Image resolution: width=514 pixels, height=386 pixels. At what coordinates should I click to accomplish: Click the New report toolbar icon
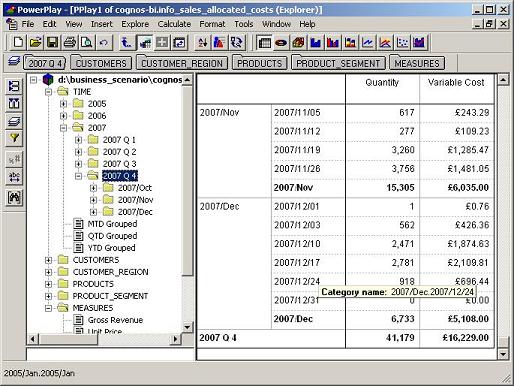18,42
